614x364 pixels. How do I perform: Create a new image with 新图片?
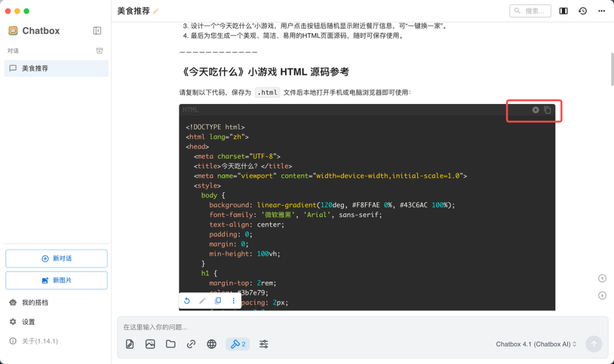click(56, 281)
